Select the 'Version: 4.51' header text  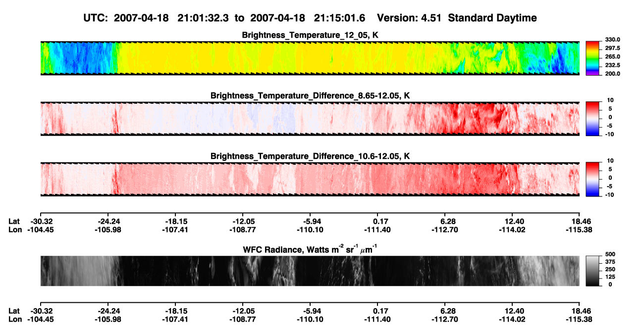pyautogui.click(x=408, y=18)
